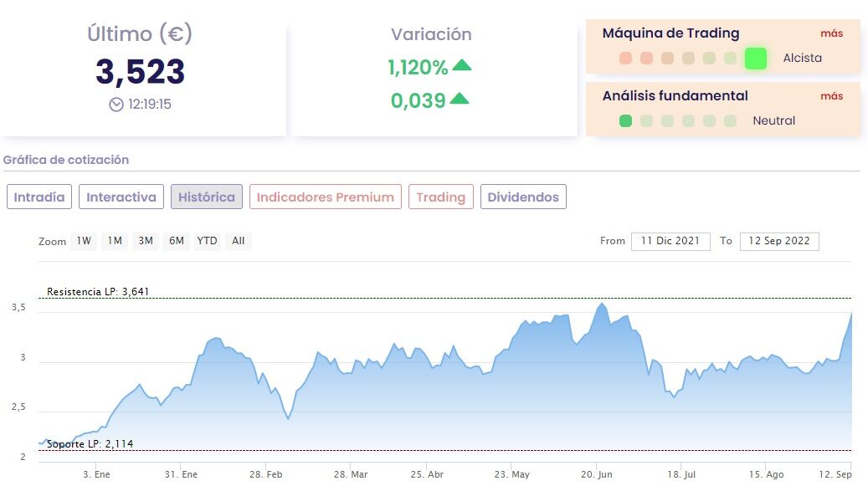Switch to the Interactiva chart tab
The height and width of the screenshot is (486, 868).
point(121,197)
